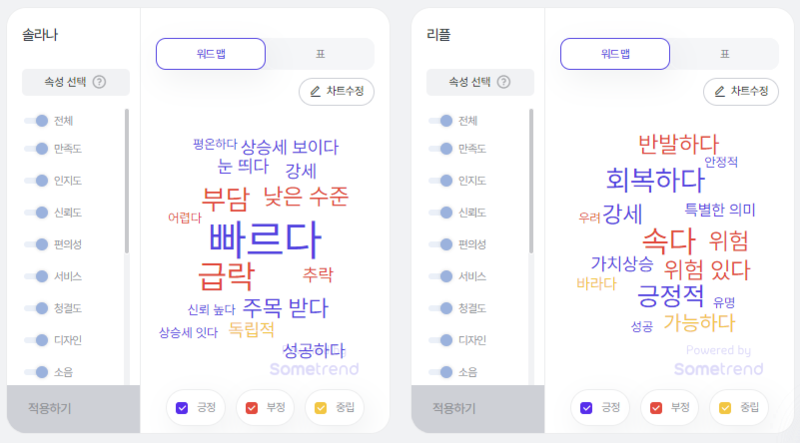Toggle the 만족도 switch in 리플 panel
The height and width of the screenshot is (443, 800).
tap(440, 149)
